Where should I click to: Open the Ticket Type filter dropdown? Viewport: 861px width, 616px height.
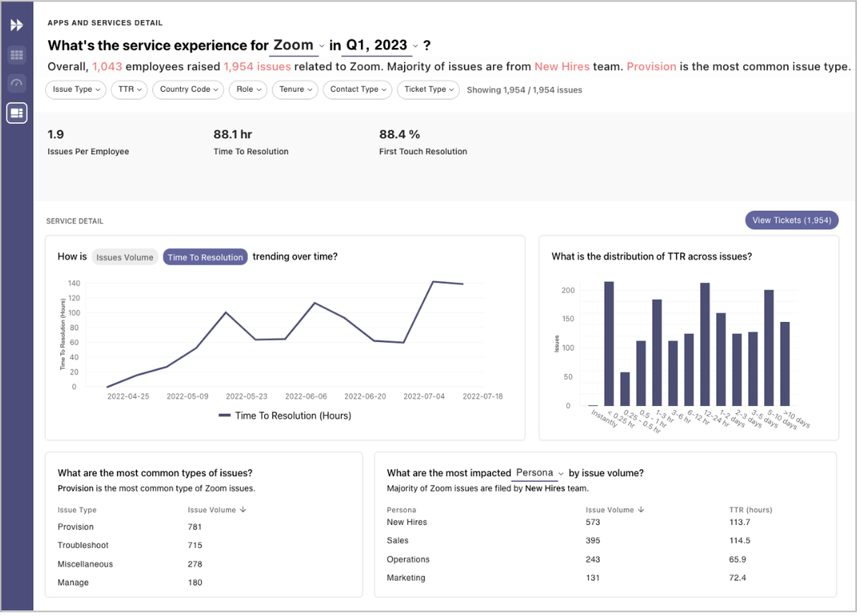pos(428,90)
